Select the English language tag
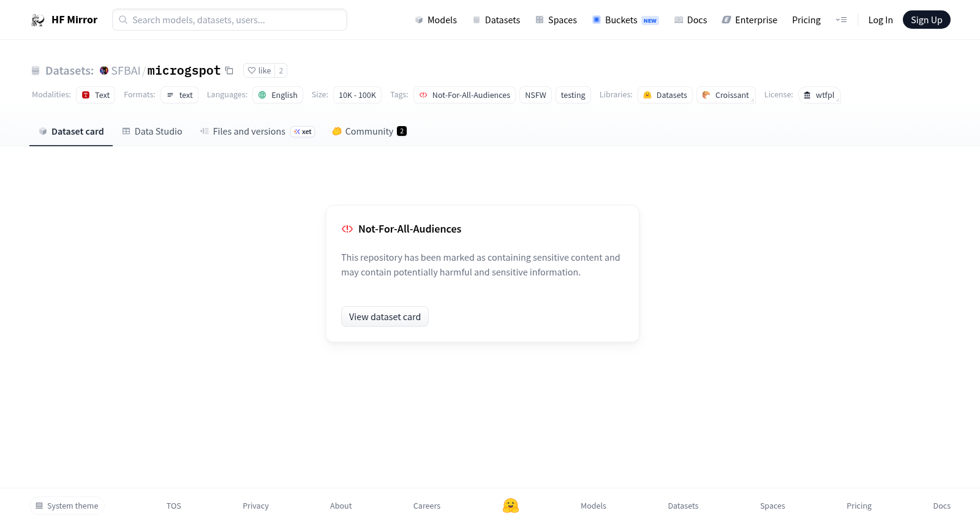This screenshot has height=527, width=980. [278, 95]
